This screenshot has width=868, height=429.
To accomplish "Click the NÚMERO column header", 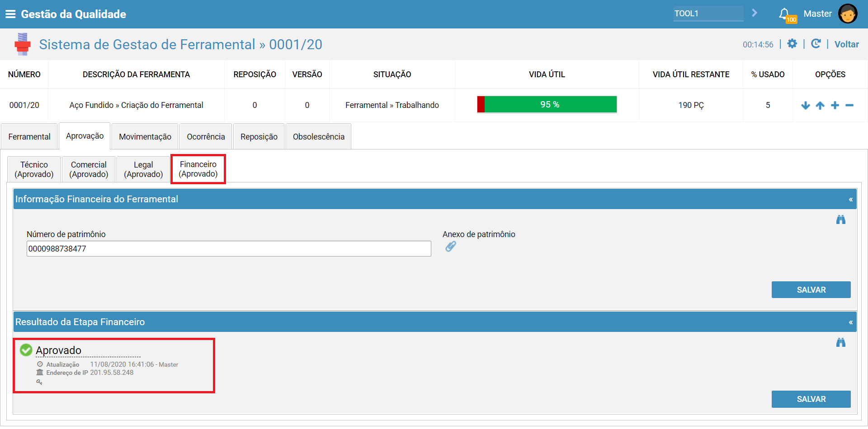I will coord(24,75).
